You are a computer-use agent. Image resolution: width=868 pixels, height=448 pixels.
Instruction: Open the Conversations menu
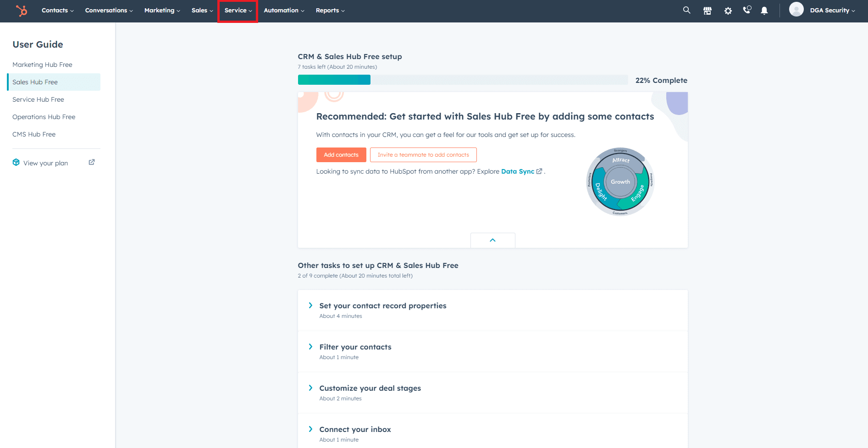[109, 10]
